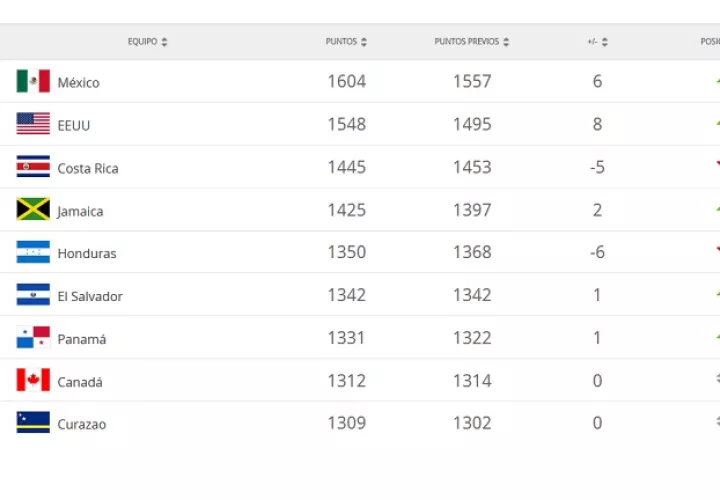720x500 pixels.
Task: Sort table by PUNTOS column arrows
Action: click(x=364, y=42)
